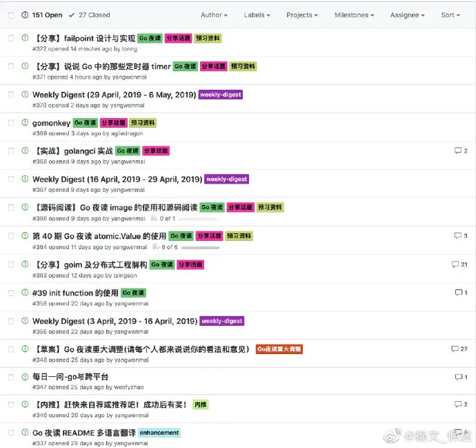Image resolution: width=476 pixels, height=448 pixels.
Task: Click open-issue icon for init function issue
Action: tap(25, 293)
